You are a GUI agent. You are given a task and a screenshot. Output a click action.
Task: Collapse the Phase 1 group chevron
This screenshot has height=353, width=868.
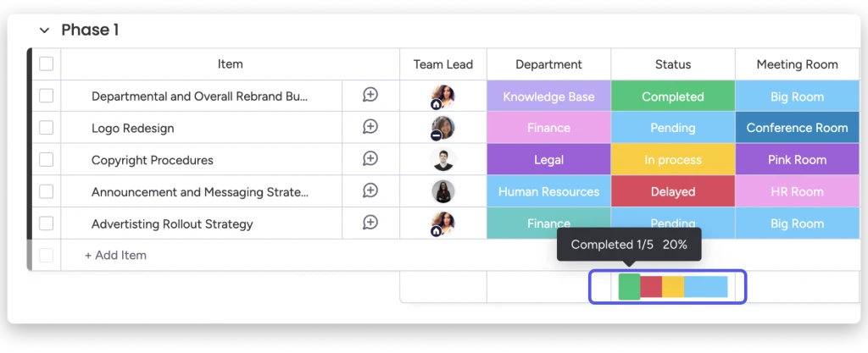pos(44,30)
